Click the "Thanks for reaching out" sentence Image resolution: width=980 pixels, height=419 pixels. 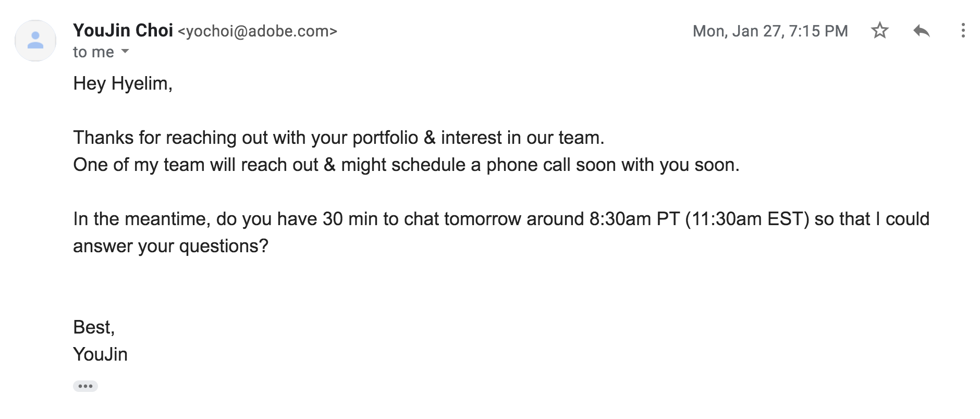pos(339,138)
